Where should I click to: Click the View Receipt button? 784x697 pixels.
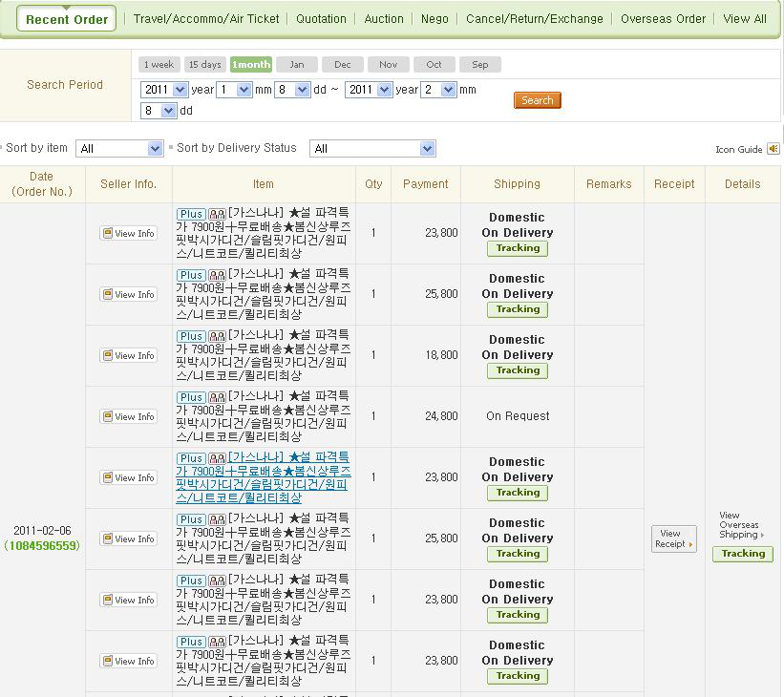(x=673, y=539)
